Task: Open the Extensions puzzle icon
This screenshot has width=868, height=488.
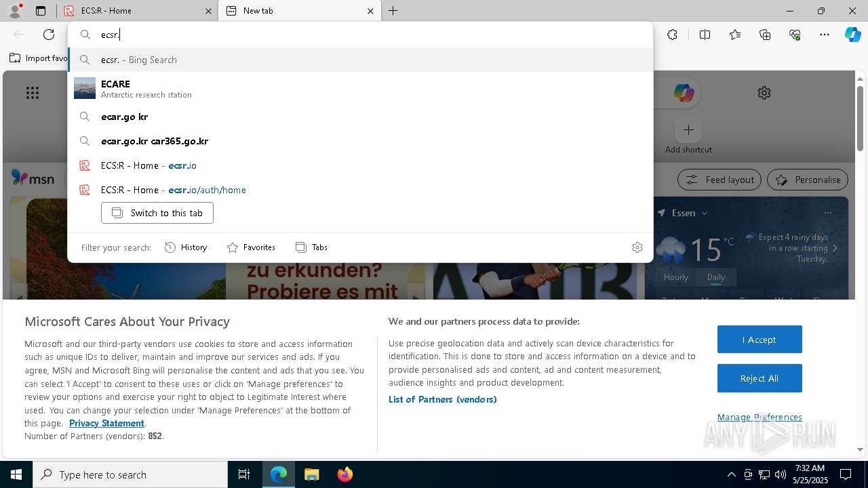Action: tap(672, 35)
